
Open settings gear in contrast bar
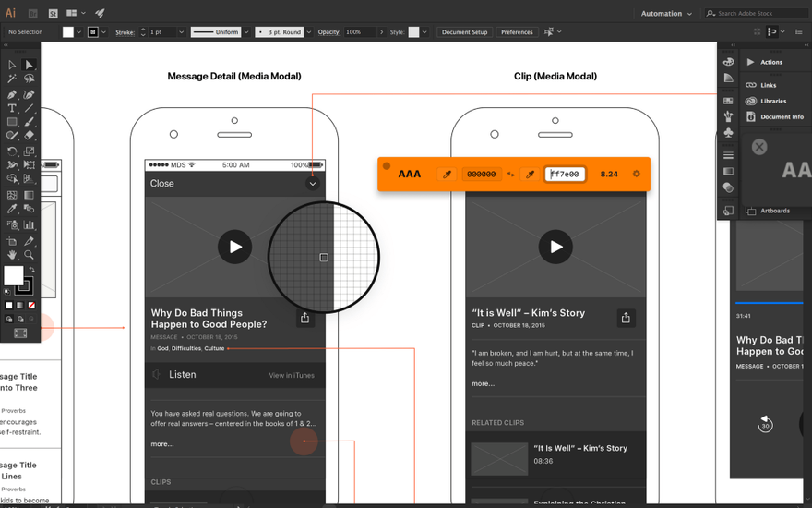coord(637,174)
